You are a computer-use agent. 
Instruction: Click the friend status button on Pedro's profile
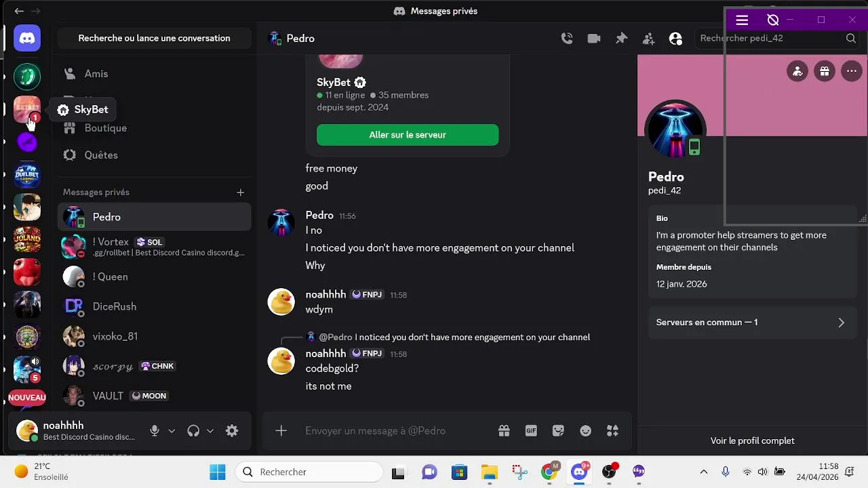[x=797, y=70]
